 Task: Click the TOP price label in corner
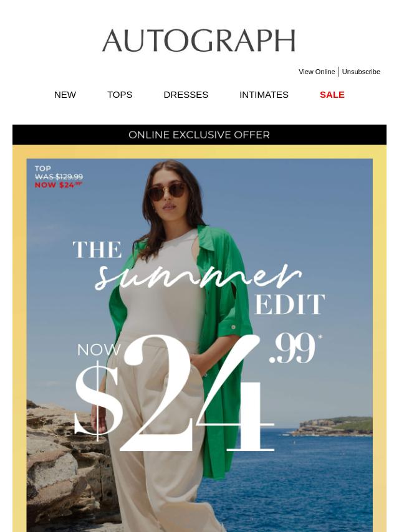pyautogui.click(x=43, y=169)
